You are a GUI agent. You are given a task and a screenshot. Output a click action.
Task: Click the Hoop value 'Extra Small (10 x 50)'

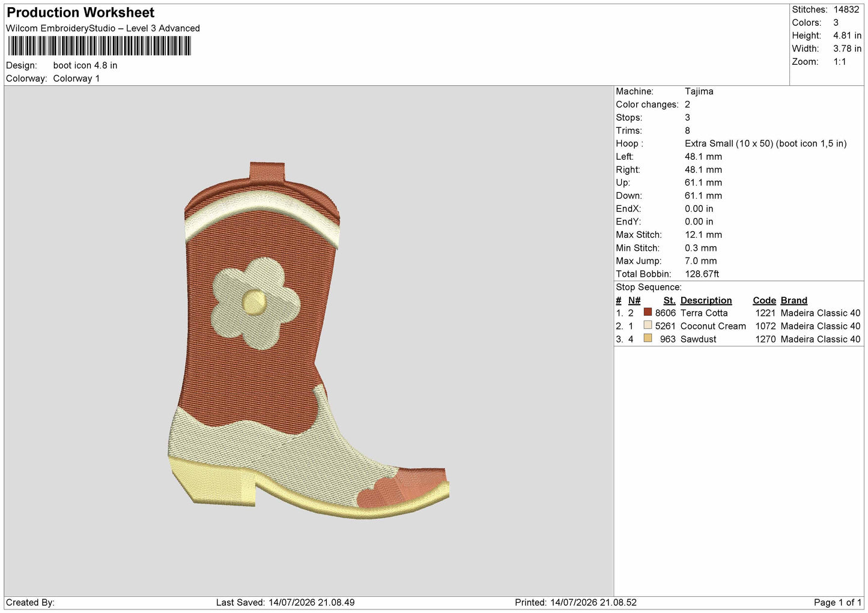pyautogui.click(x=729, y=143)
